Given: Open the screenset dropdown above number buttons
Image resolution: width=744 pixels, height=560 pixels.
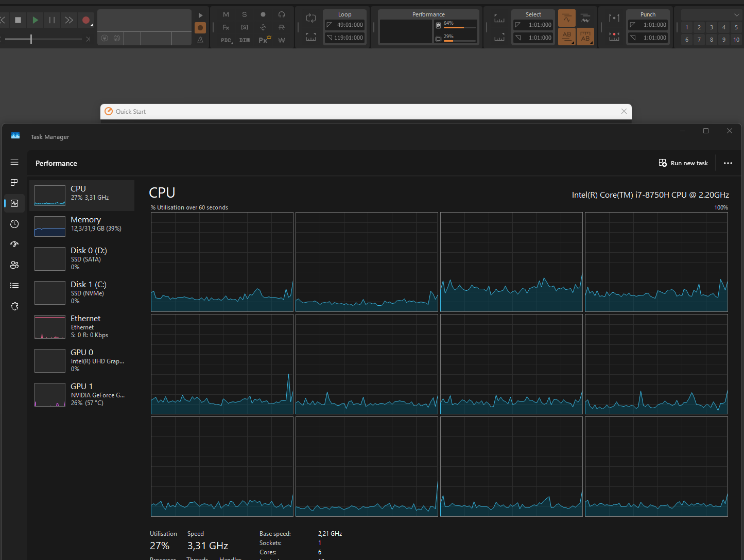Looking at the screenshot, I should 711,15.
